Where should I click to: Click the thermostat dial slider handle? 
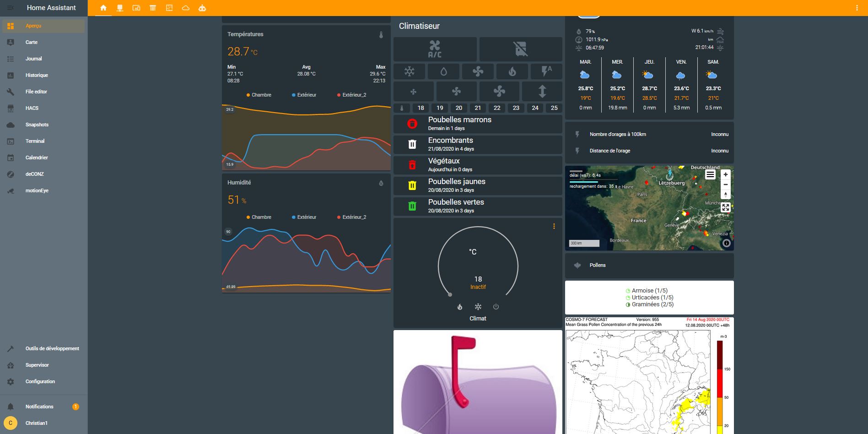(x=450, y=294)
